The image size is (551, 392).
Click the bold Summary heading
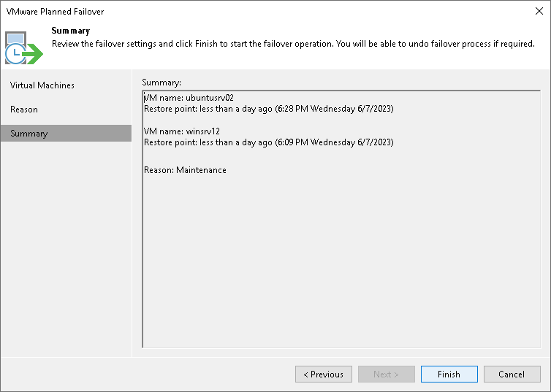[x=71, y=31]
